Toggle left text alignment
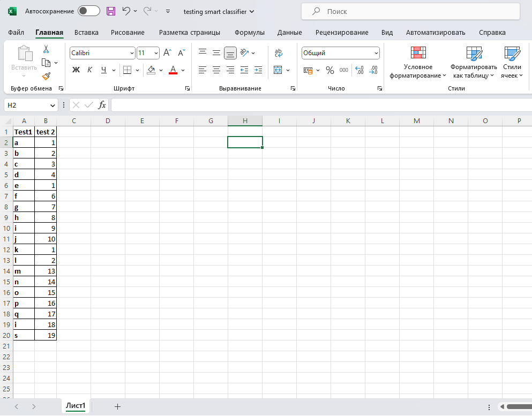The image size is (532, 416). click(x=202, y=70)
